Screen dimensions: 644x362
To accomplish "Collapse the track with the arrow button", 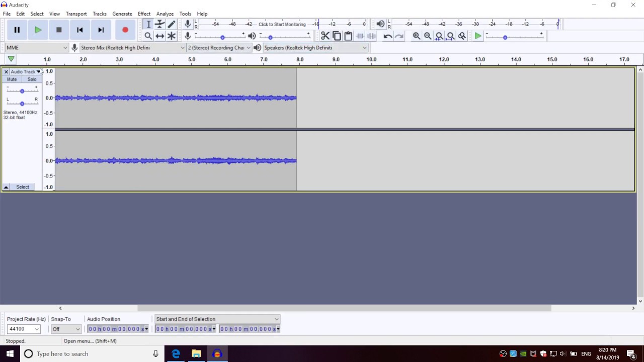I will point(6,187).
